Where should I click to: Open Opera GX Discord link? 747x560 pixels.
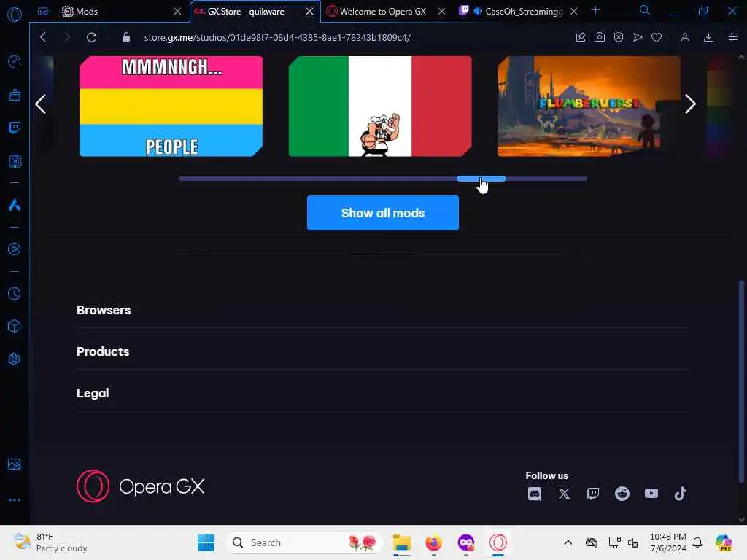(535, 494)
